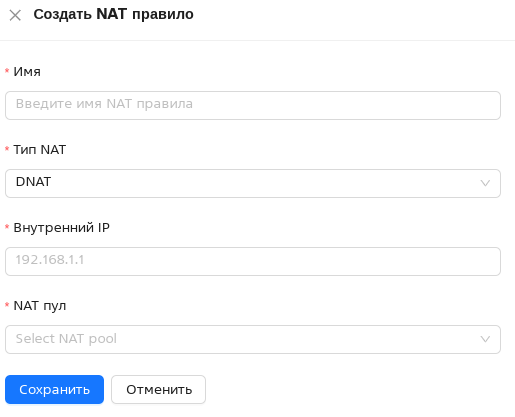The width and height of the screenshot is (515, 417).
Task: Click the Создать NAT правило heading
Action: coord(113,14)
